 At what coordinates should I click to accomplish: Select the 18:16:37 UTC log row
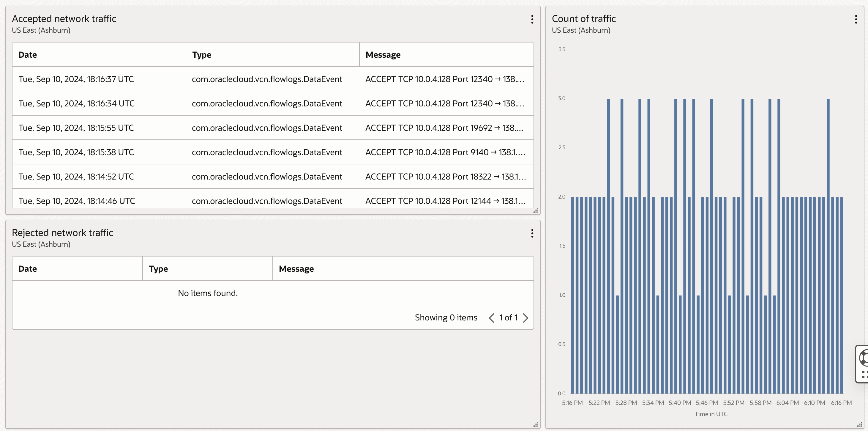[76, 79]
